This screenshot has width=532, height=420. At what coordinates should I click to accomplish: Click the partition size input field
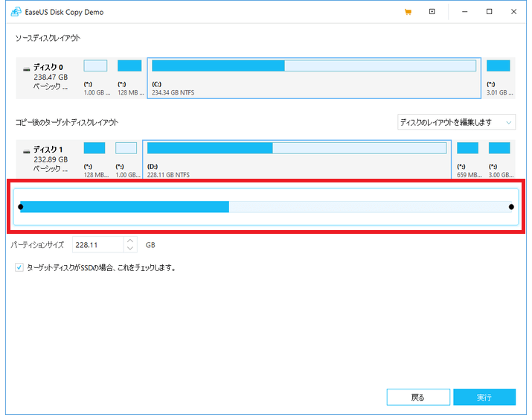click(97, 244)
